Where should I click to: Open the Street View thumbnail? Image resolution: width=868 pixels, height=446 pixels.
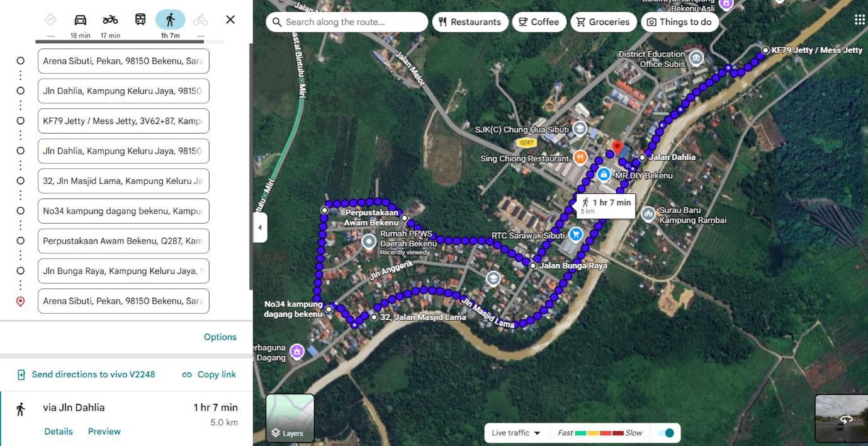pyautogui.click(x=842, y=418)
